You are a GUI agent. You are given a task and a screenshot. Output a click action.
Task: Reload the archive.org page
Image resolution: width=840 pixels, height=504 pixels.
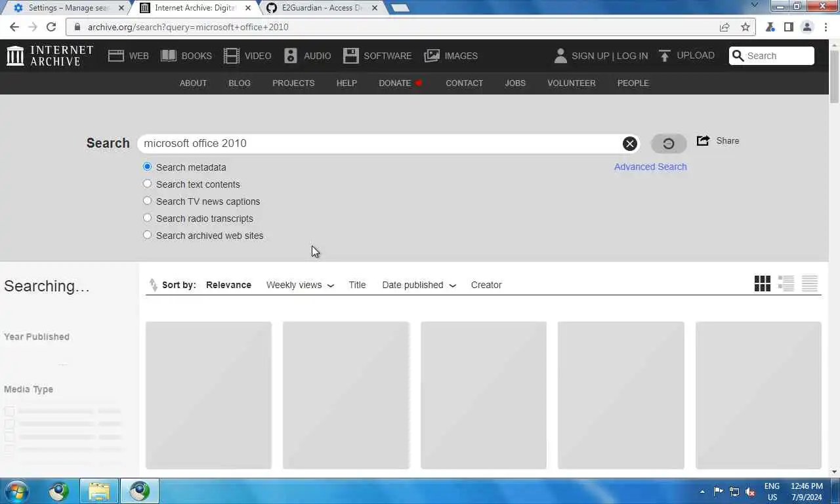pos(51,27)
